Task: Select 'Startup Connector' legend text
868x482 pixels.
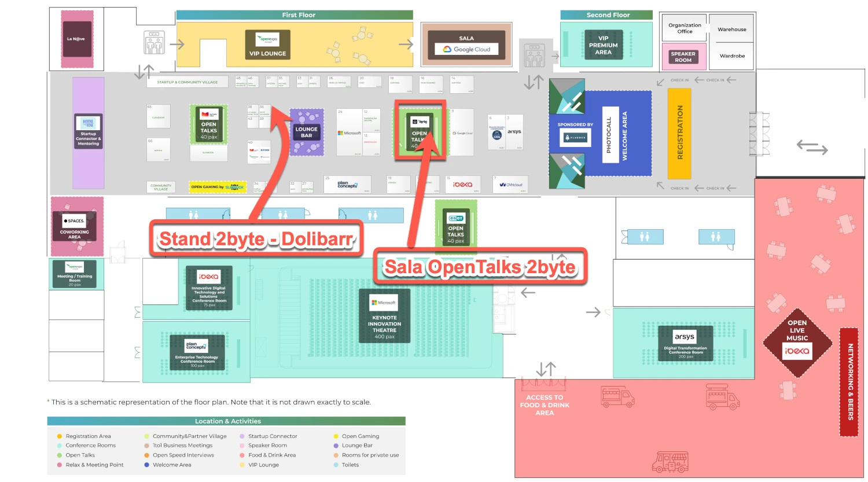Action: 273,436
